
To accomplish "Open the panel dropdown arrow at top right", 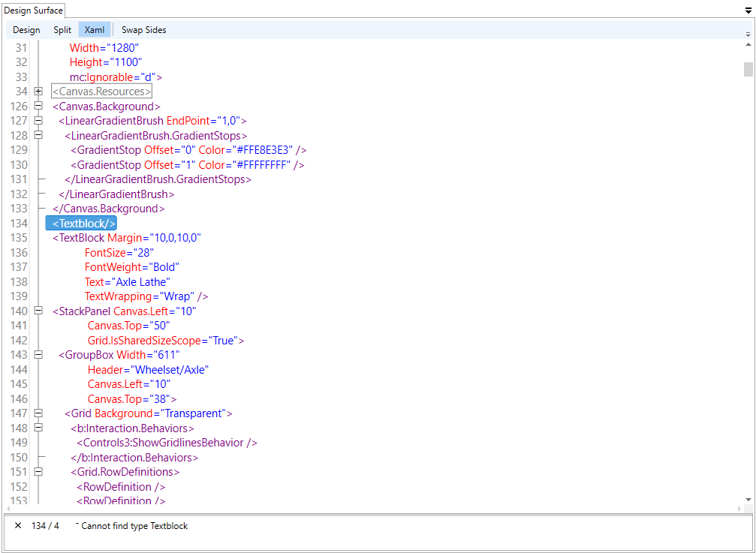I will pos(748,10).
